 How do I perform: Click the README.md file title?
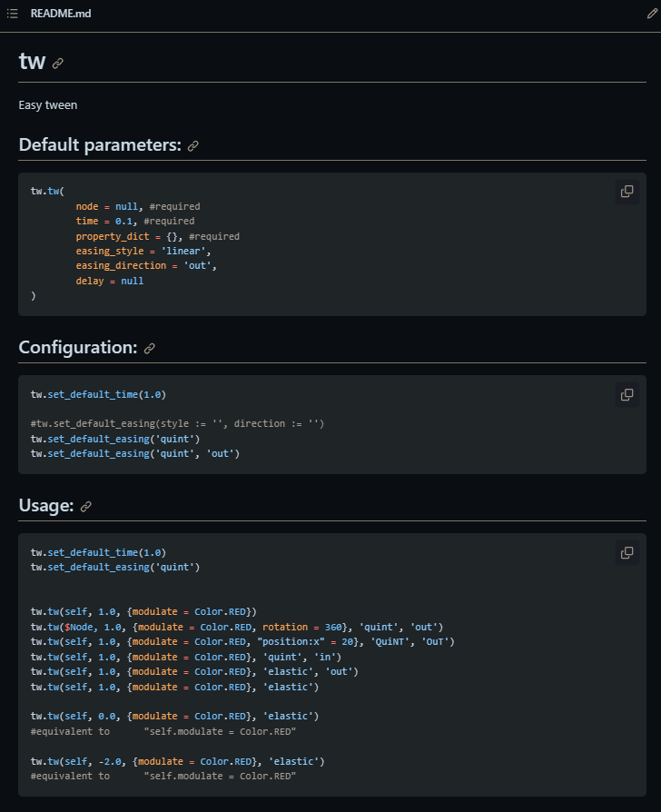(x=61, y=14)
